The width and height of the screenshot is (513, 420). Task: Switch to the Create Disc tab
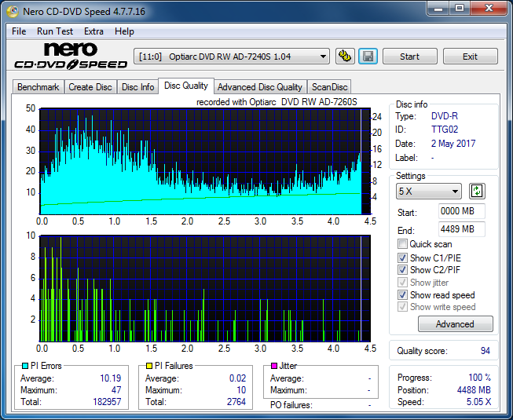point(90,87)
